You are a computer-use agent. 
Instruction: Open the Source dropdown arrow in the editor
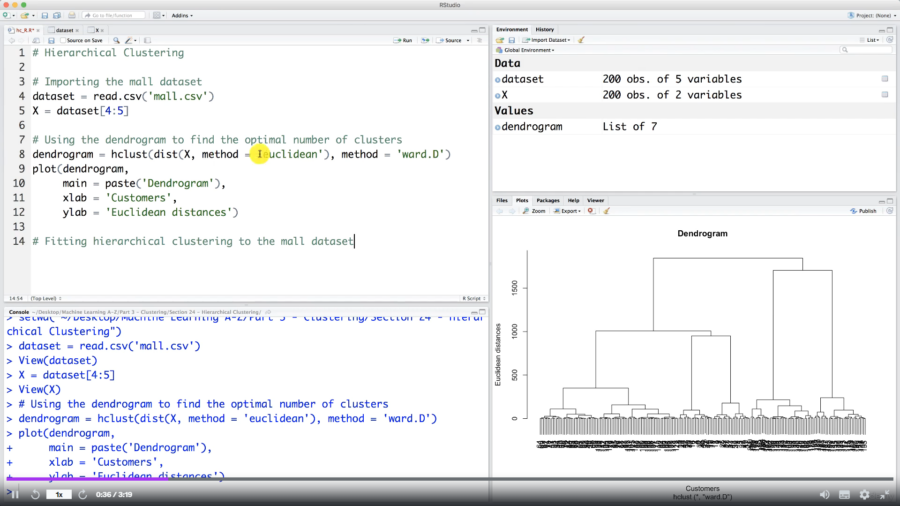tap(466, 40)
